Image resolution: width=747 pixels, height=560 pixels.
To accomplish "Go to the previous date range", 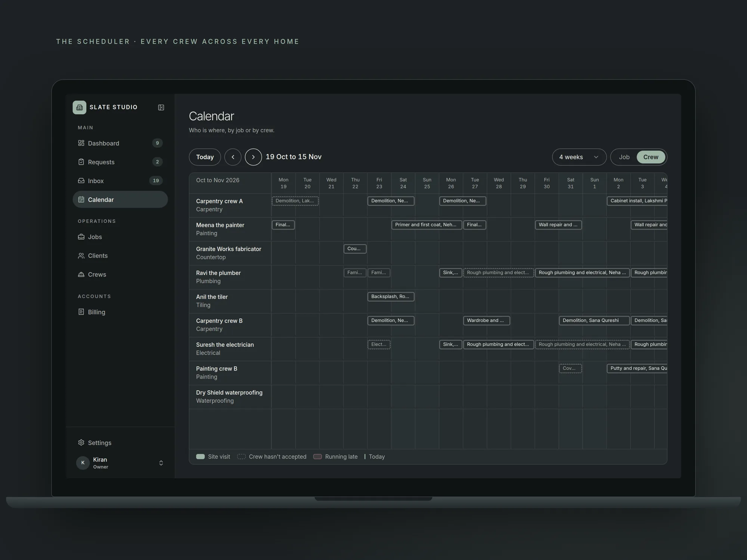I will click(233, 157).
